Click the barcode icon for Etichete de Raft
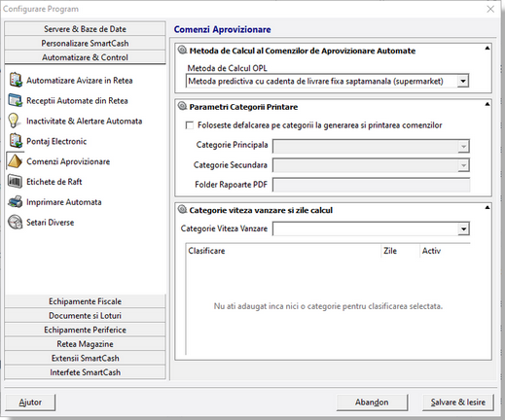The image size is (505, 420). (x=15, y=182)
